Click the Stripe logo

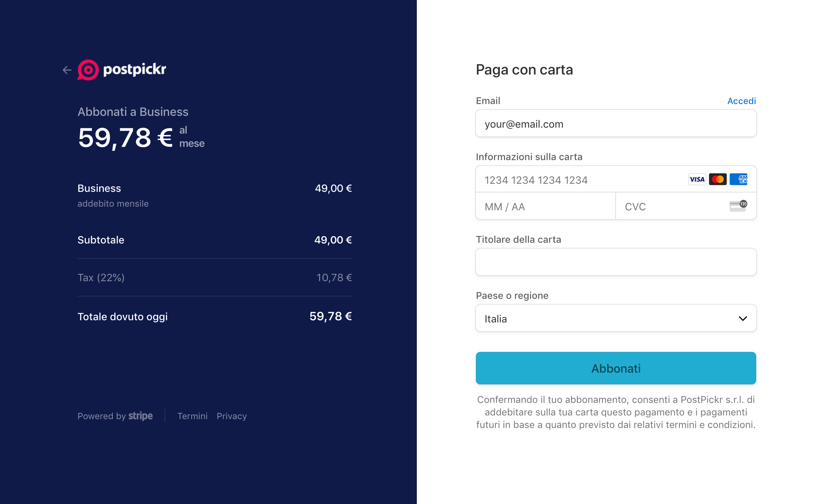point(141,416)
